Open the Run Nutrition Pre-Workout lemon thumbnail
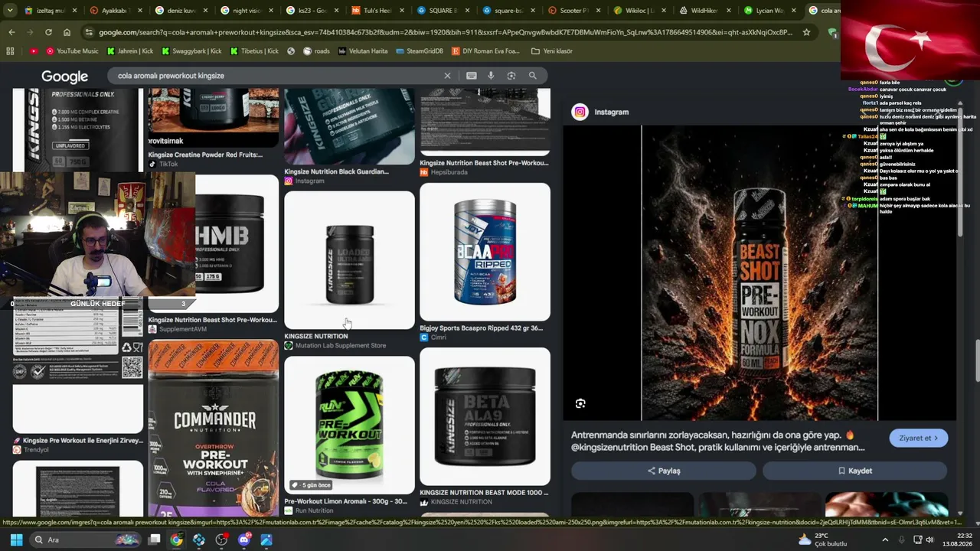 coord(349,425)
